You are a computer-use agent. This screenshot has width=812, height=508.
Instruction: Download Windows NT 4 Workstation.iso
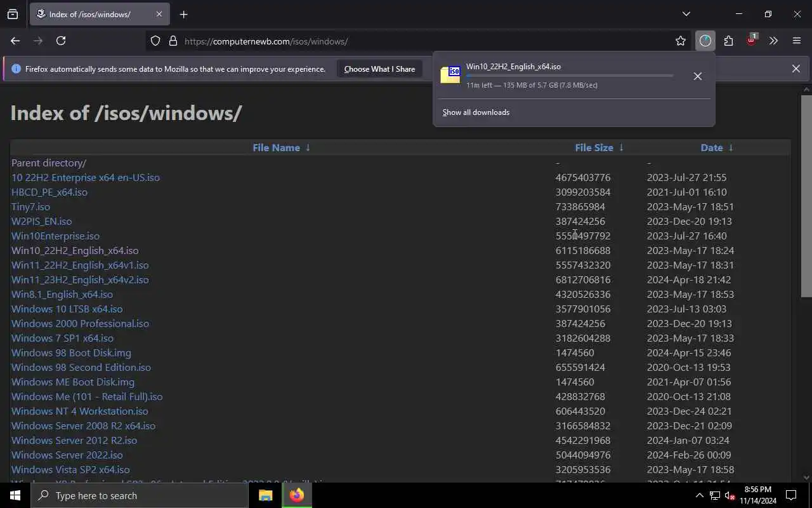[80, 411]
